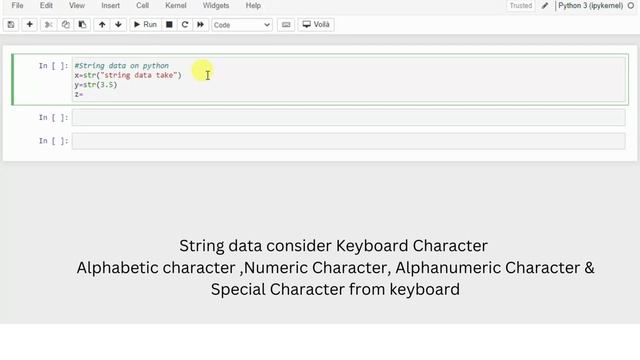Viewport: 640px width, 360px height.
Task: Move selected cell down arrow
Action: [118, 25]
